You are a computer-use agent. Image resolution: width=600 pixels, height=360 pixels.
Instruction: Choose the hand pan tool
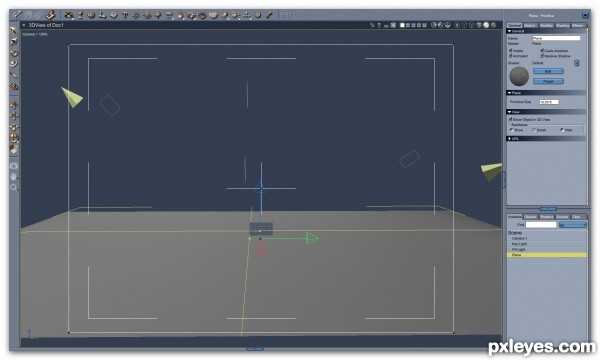pos(14,177)
